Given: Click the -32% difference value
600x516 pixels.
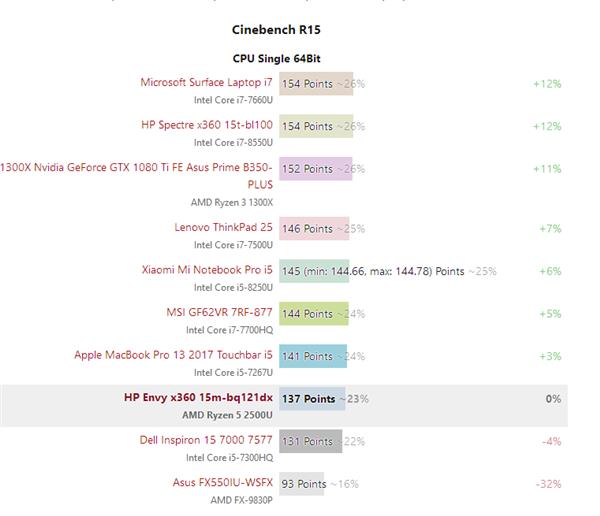Looking at the screenshot, I should tap(548, 484).
